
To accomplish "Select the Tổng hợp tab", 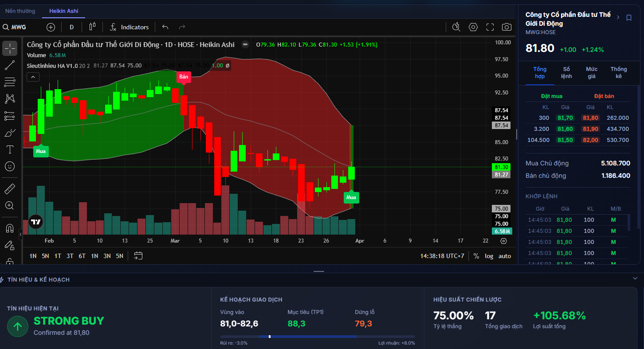I will pyautogui.click(x=540, y=73).
